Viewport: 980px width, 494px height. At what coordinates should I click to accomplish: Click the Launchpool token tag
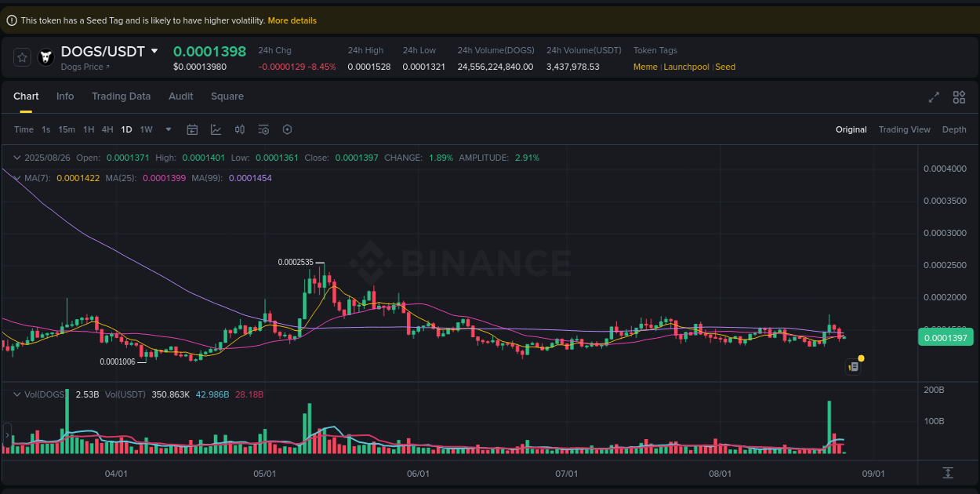[687, 67]
